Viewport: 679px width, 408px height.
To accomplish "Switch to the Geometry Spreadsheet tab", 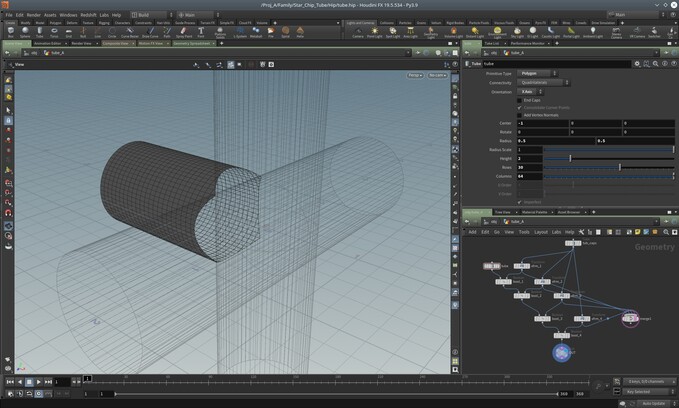I will click(191, 43).
